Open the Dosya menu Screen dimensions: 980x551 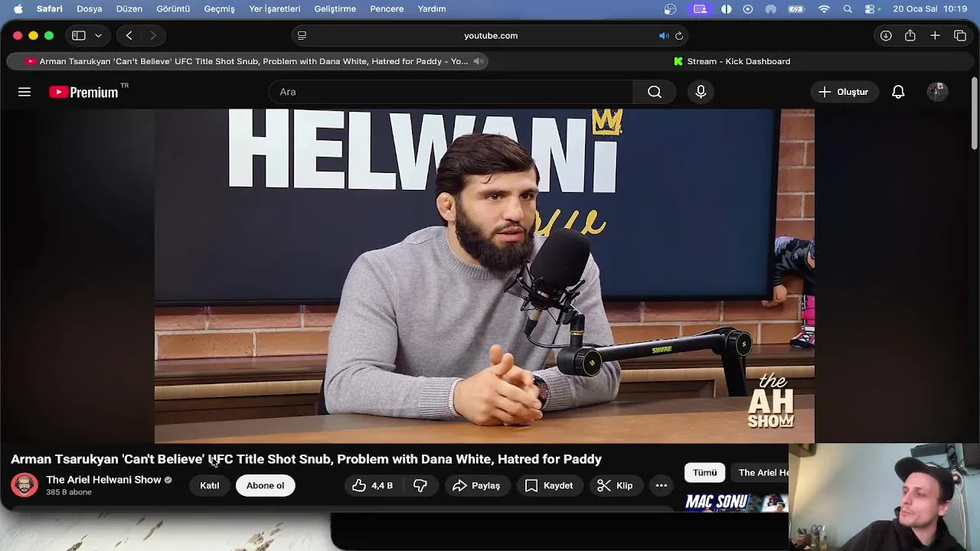click(x=90, y=8)
